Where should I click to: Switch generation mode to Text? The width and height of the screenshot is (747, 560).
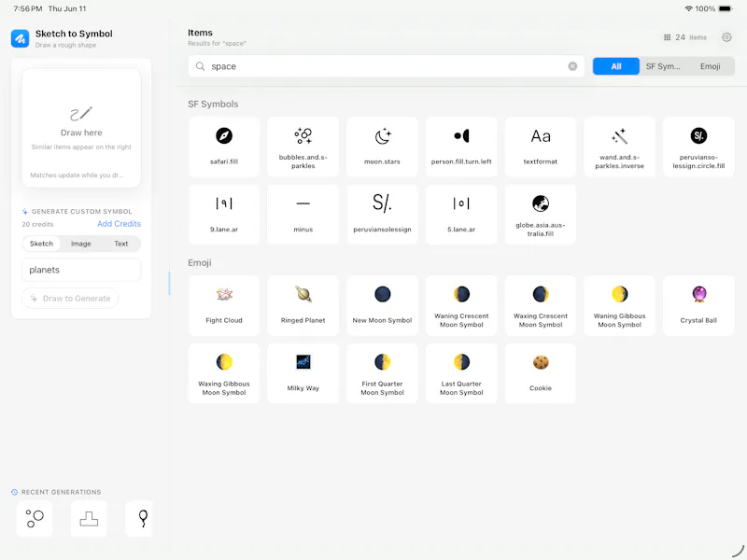click(x=121, y=244)
